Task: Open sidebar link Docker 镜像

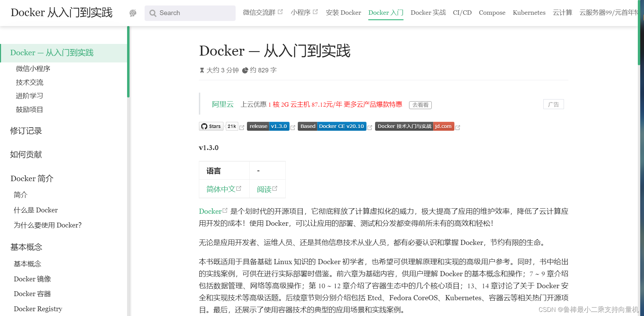Action: [32, 279]
